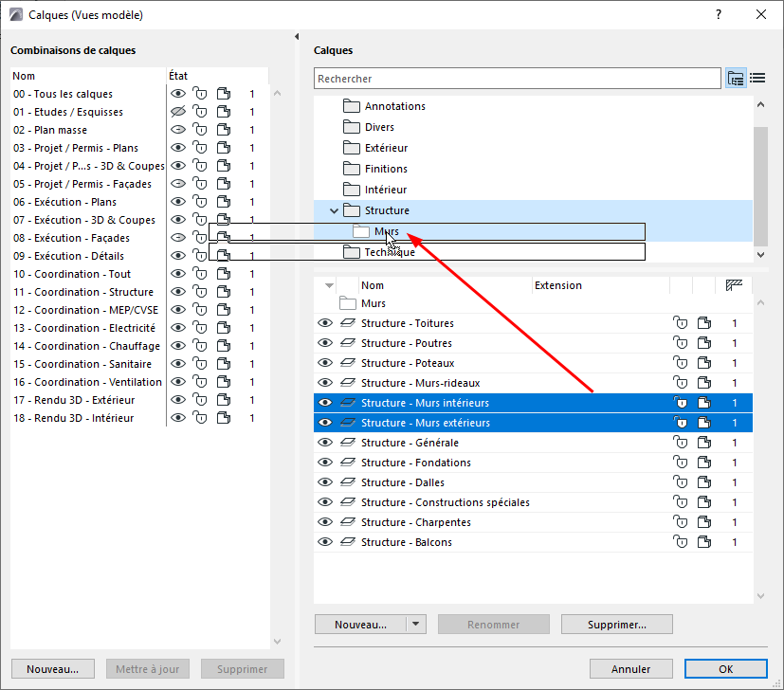Toggle eye state of 18 - Rendu 3D - Intérieur
784x690 pixels.
178,418
